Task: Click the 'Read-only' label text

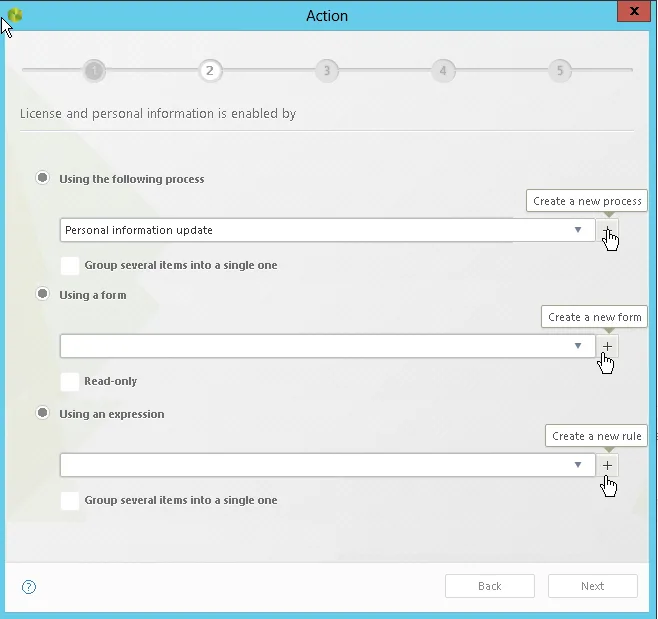Action: [x=110, y=381]
